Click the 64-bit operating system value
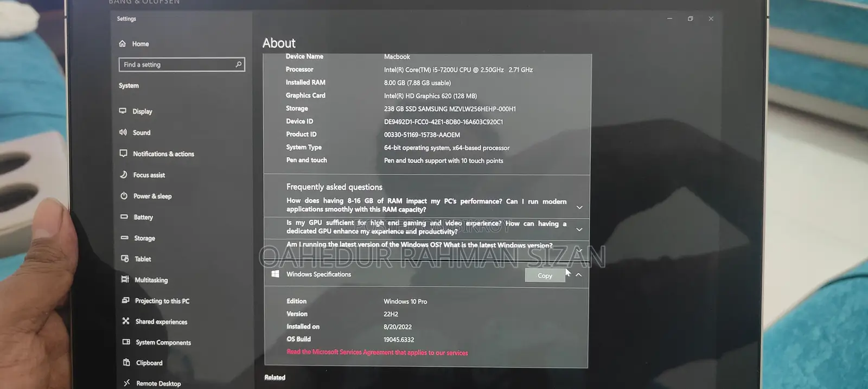868x389 pixels. 447,148
